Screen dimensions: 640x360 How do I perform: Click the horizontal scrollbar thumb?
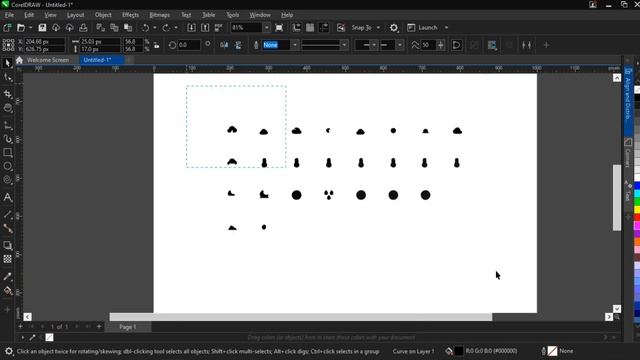(x=301, y=317)
